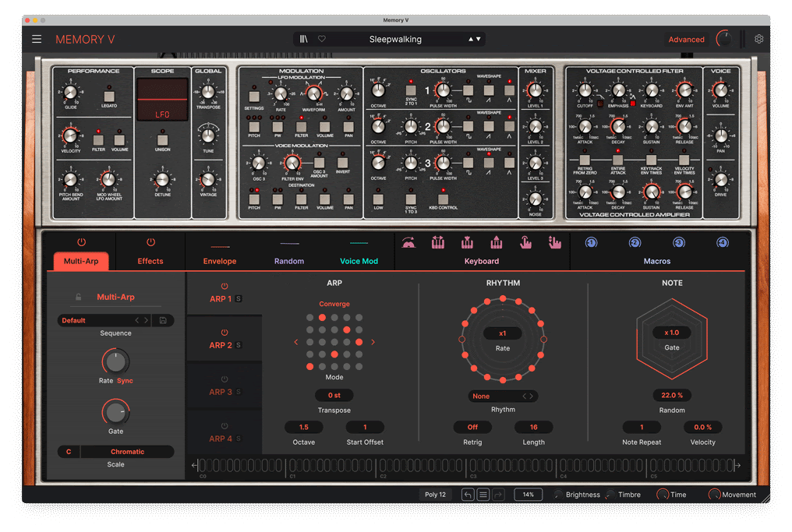Open the Envelope tab
This screenshot has width=792, height=532.
click(x=220, y=261)
